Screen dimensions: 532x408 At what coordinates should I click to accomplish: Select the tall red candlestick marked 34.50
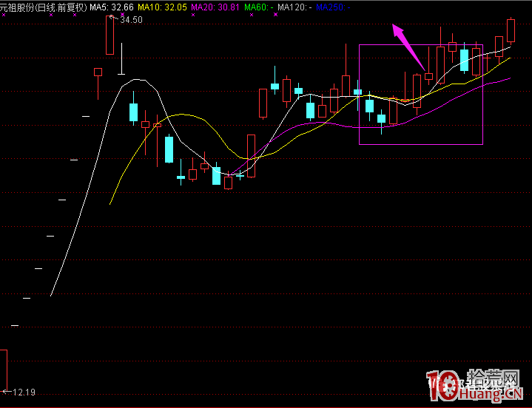point(110,35)
